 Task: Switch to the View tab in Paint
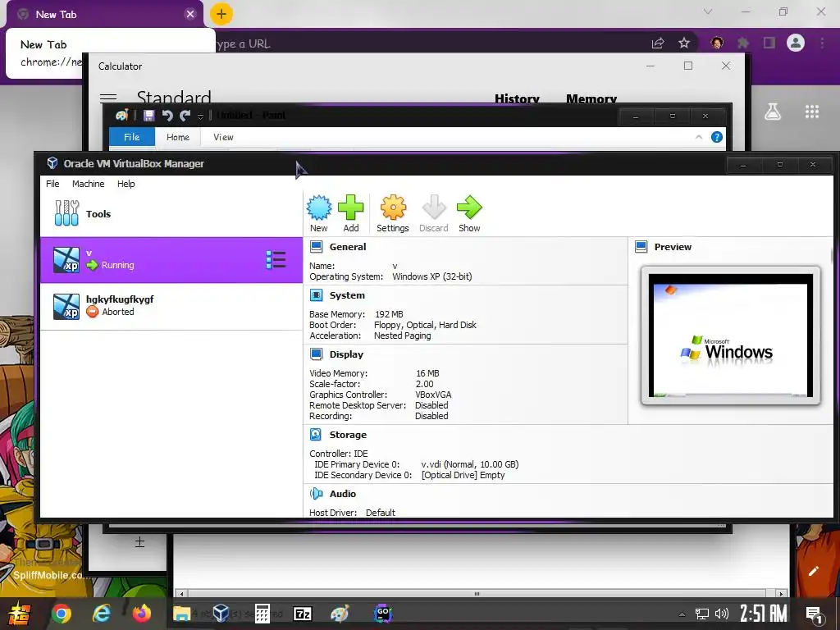(223, 137)
